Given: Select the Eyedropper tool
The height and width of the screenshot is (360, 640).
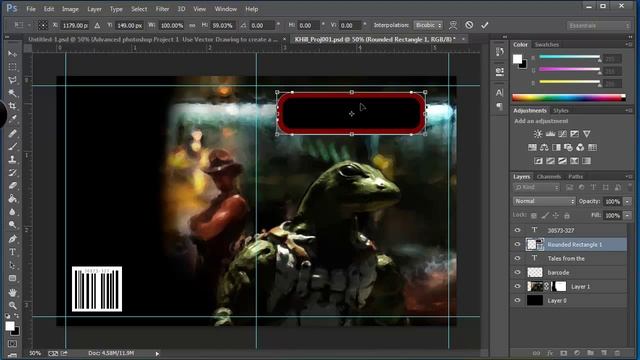Looking at the screenshot, I should coord(12,119).
